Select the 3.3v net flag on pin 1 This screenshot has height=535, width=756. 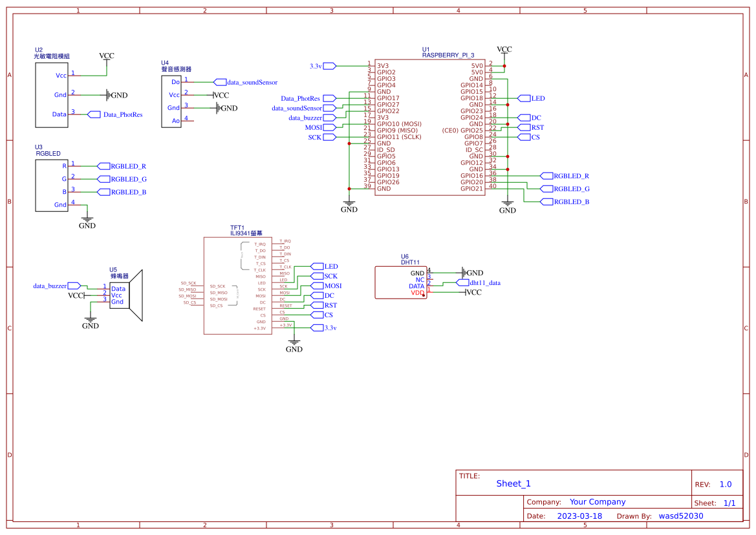(327, 65)
